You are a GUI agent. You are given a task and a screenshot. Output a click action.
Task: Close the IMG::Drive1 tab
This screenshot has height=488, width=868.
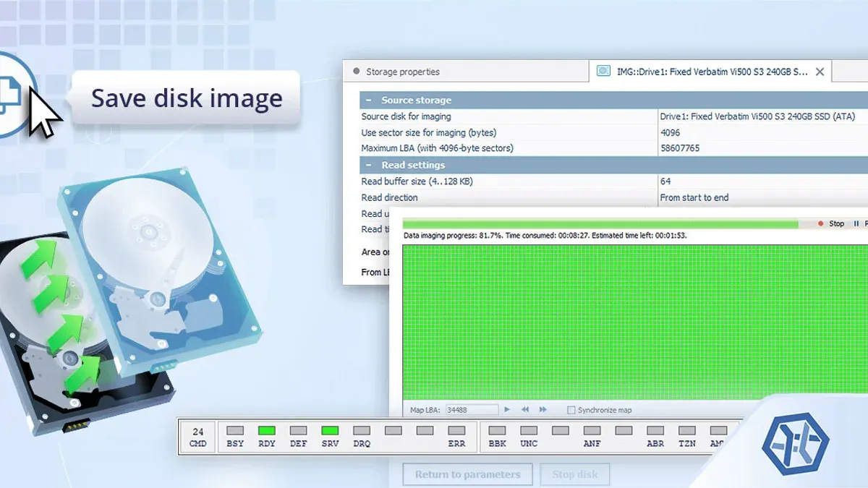pyautogui.click(x=820, y=72)
